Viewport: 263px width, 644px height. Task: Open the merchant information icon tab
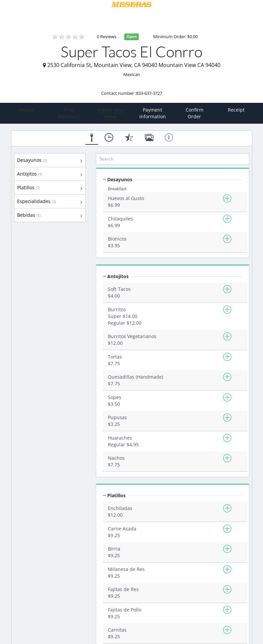click(x=169, y=137)
